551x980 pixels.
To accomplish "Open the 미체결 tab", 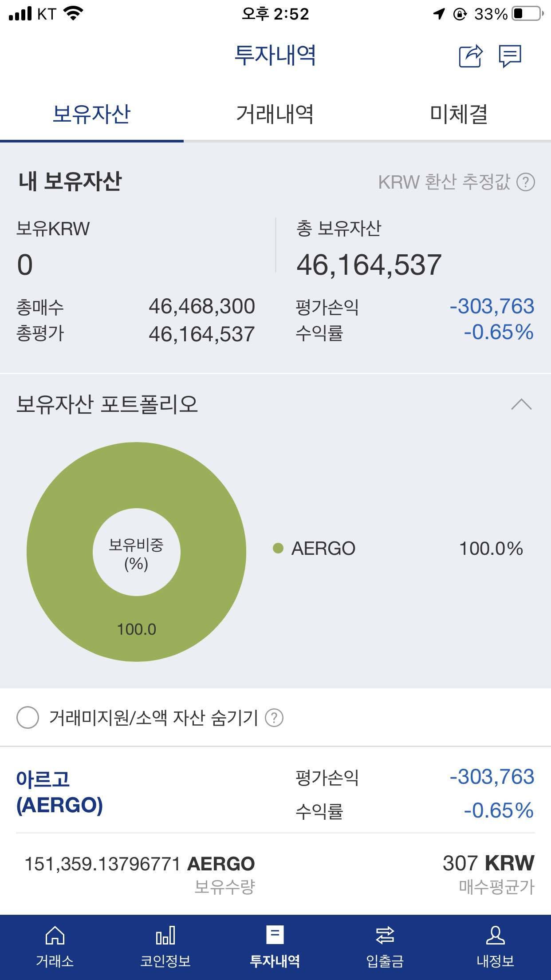I will point(460,115).
